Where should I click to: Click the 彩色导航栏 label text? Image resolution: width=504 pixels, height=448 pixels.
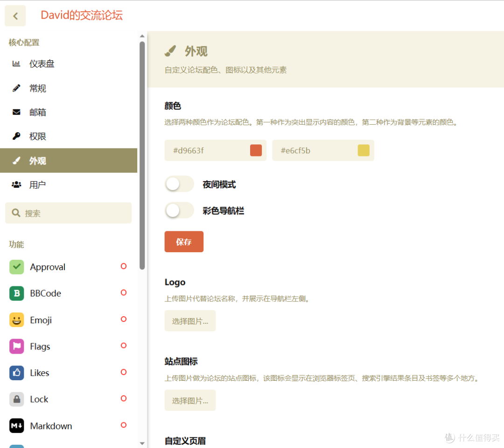click(224, 211)
